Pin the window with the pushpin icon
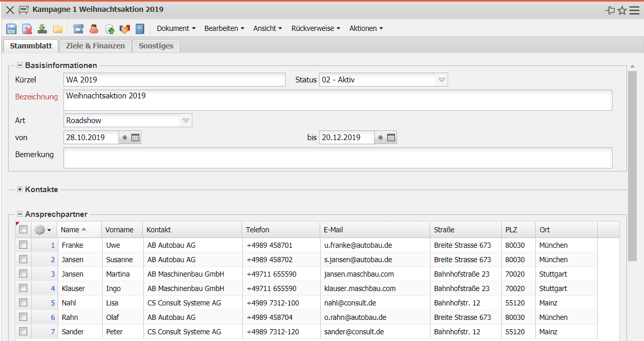The image size is (644, 341). tap(610, 10)
